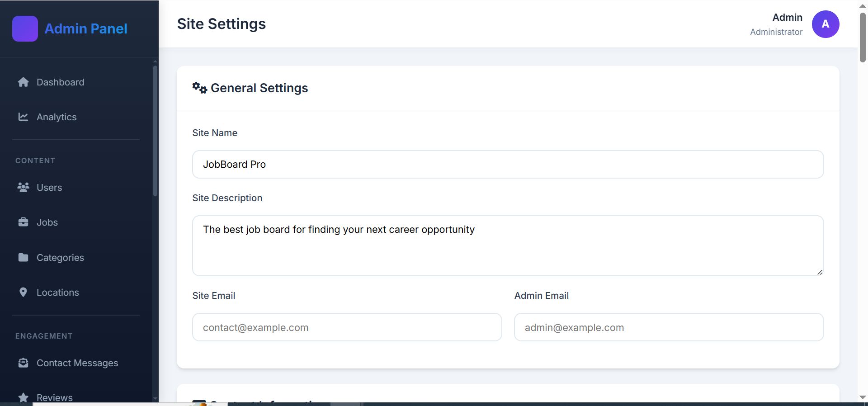Click into the Site Description textarea
This screenshot has height=406, width=868.
pos(507,245)
